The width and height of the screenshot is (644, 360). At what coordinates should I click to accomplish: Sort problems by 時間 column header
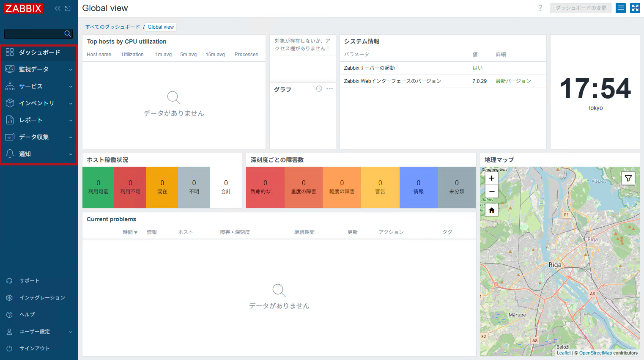130,232
